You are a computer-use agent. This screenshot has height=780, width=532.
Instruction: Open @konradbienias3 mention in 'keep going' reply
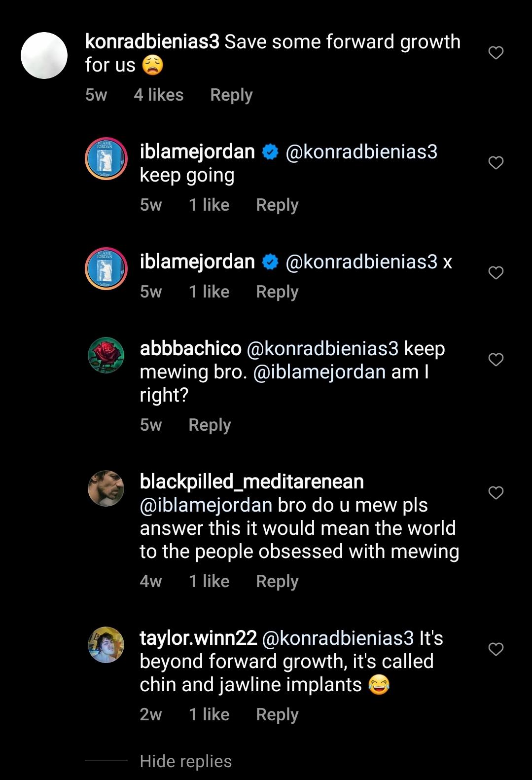[361, 152]
